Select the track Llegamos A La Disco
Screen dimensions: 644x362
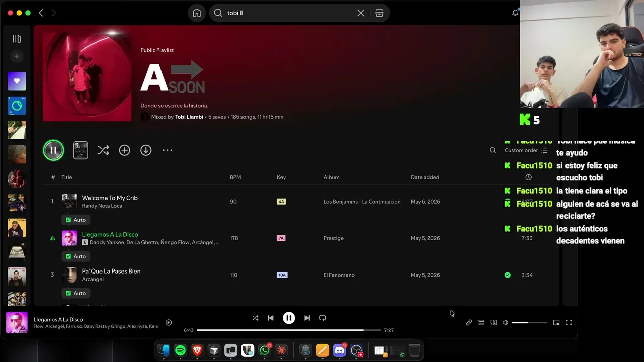[110, 234]
